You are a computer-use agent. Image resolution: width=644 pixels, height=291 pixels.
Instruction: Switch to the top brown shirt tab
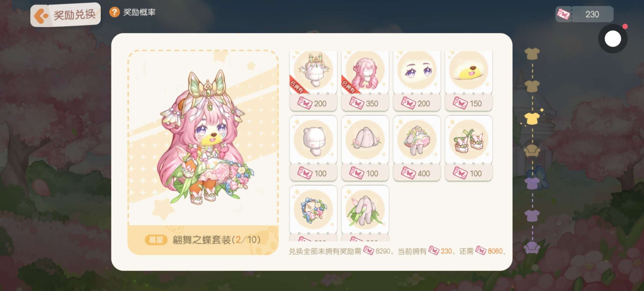click(532, 53)
